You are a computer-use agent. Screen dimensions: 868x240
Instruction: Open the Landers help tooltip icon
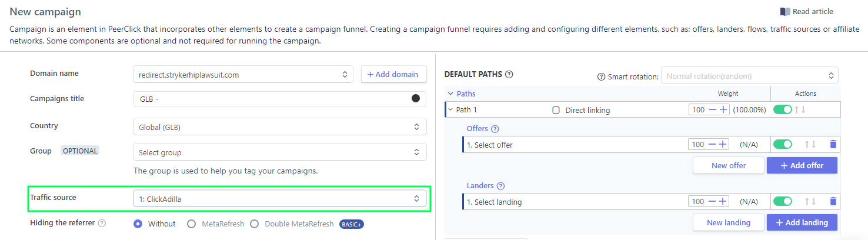500,186
